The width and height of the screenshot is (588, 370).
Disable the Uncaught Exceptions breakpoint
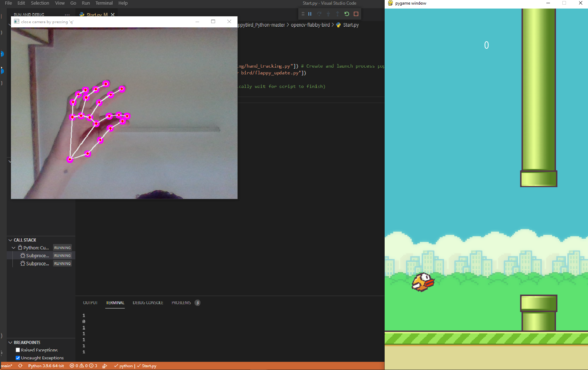tap(17, 358)
